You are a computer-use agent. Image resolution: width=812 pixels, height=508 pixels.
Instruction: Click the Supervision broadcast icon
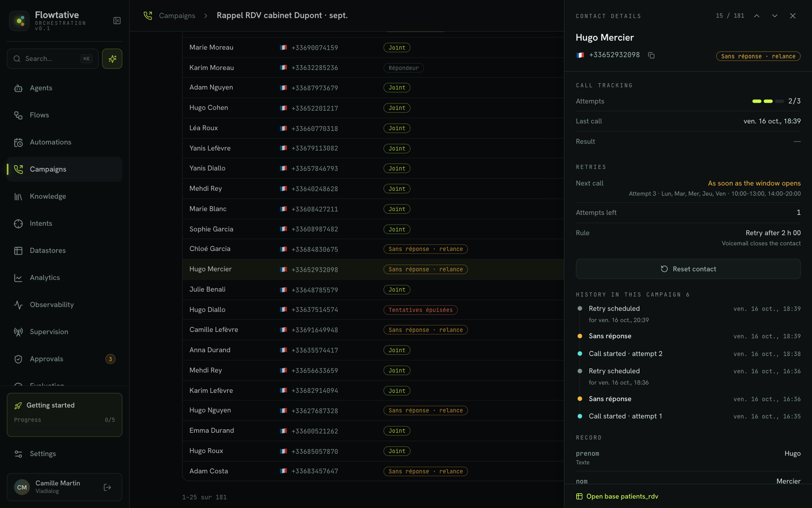click(x=18, y=332)
